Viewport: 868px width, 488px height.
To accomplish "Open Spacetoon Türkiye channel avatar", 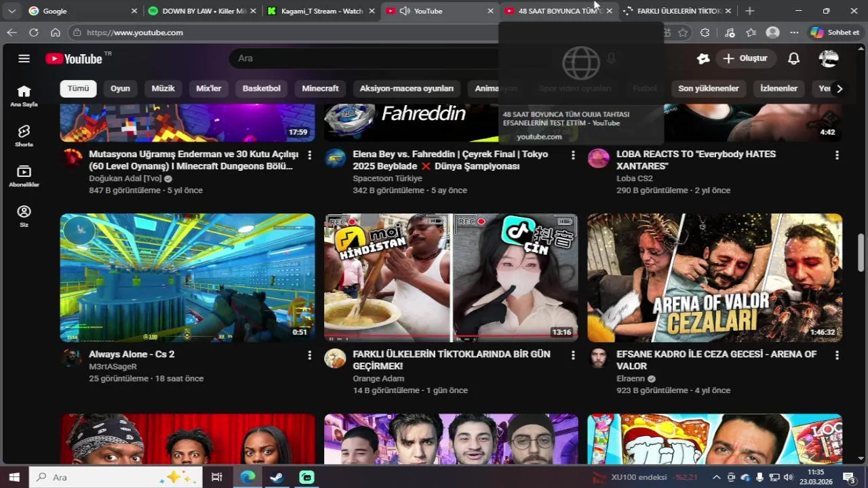I will pos(335,159).
